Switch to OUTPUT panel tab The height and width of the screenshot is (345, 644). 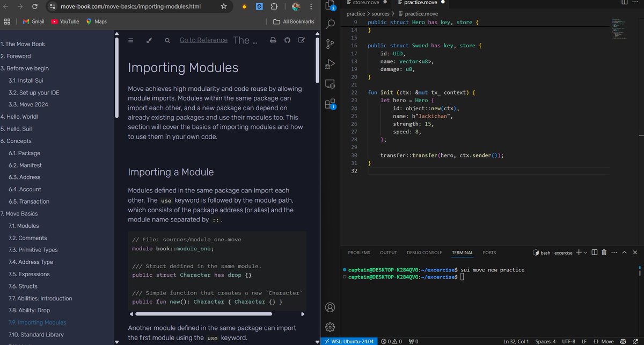pos(389,253)
